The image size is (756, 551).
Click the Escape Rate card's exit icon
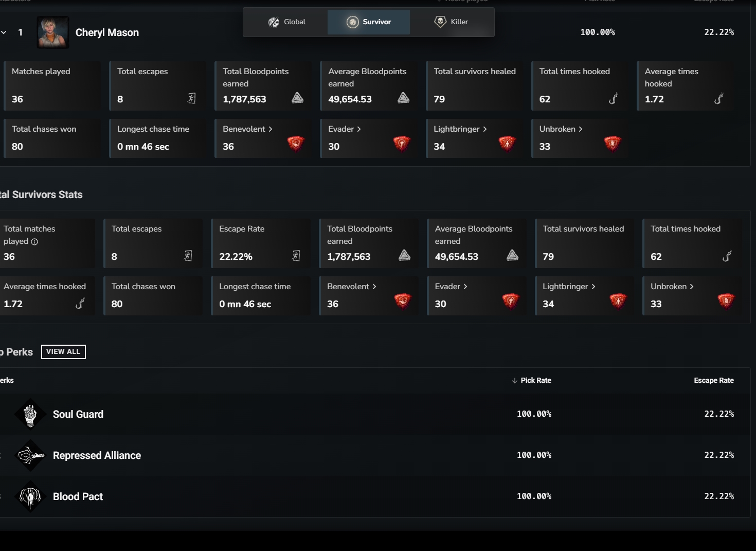296,256
